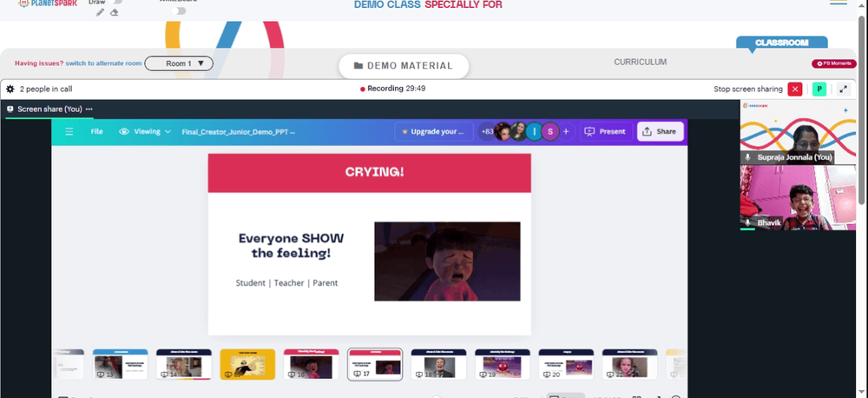Select slide 19 thumbnail

502,364
